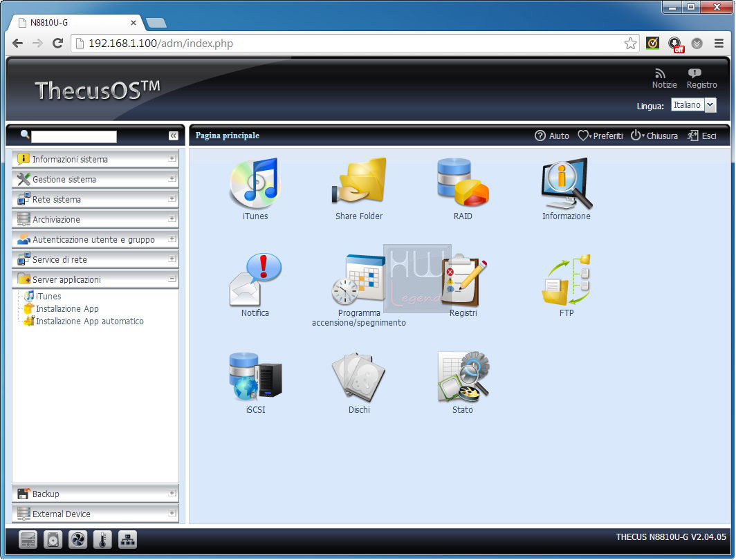Open the Notifica notification icon
The width and height of the screenshot is (736, 560).
tap(255, 279)
